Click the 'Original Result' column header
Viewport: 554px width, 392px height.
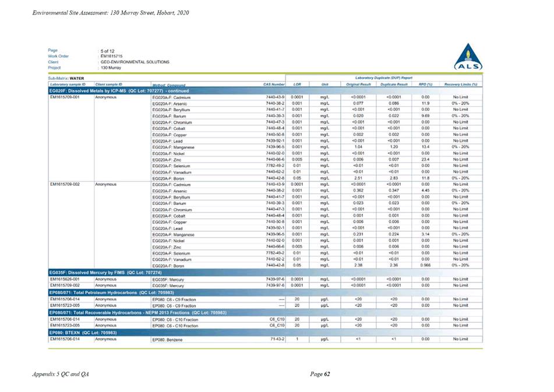tap(358, 84)
